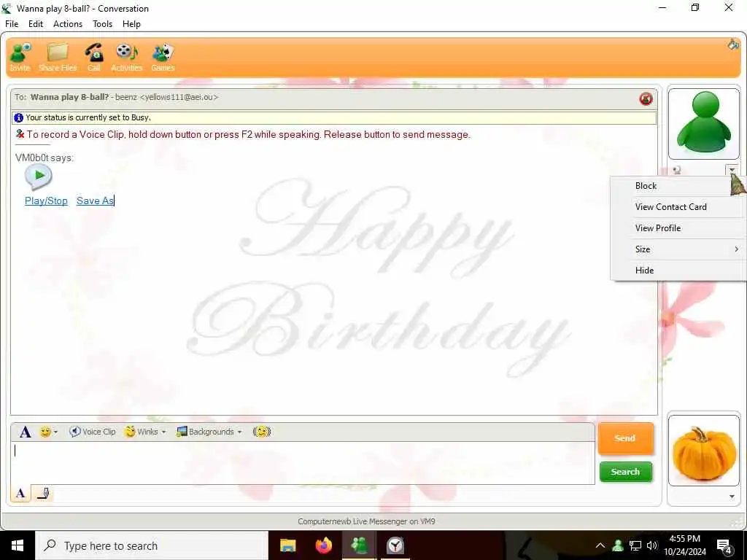Start a Call with phone icon
The width and height of the screenshot is (747, 560).
point(94,57)
